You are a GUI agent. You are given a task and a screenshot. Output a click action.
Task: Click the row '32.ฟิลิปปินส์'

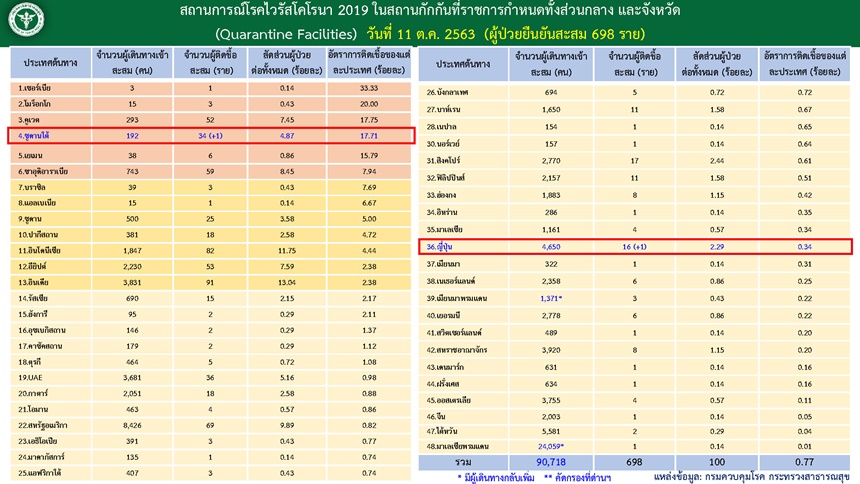click(x=634, y=178)
